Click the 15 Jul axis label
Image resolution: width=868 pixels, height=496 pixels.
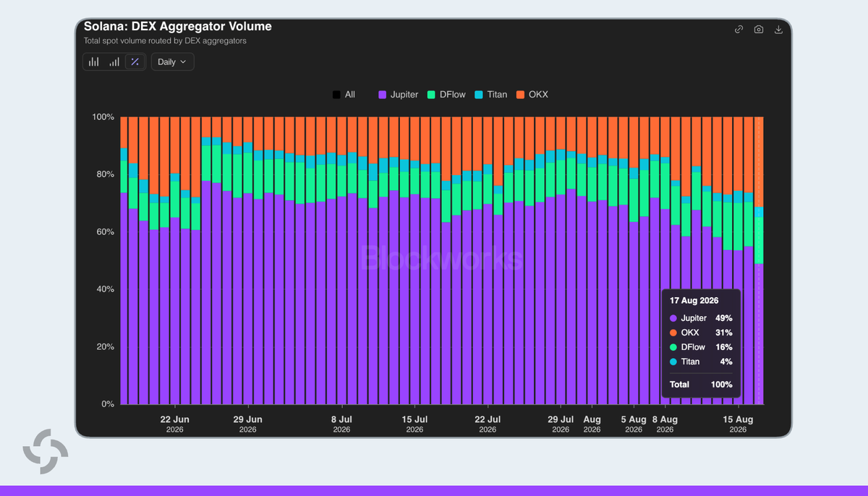tap(414, 424)
